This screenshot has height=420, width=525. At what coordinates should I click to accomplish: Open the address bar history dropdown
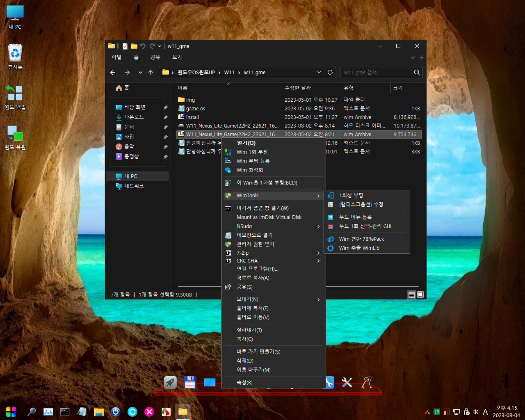point(319,72)
